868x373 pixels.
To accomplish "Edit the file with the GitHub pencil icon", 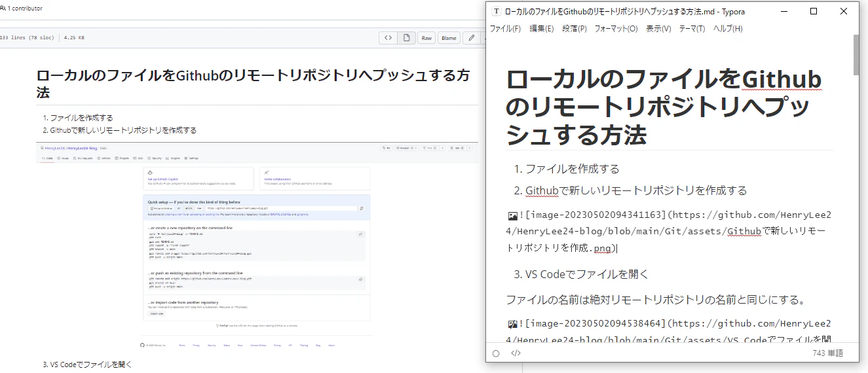I will (471, 38).
